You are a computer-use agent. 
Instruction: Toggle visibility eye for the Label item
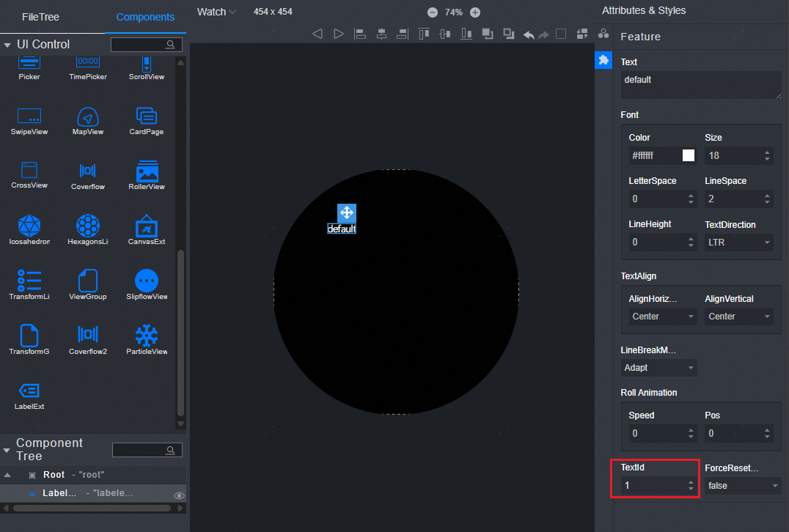coord(178,496)
